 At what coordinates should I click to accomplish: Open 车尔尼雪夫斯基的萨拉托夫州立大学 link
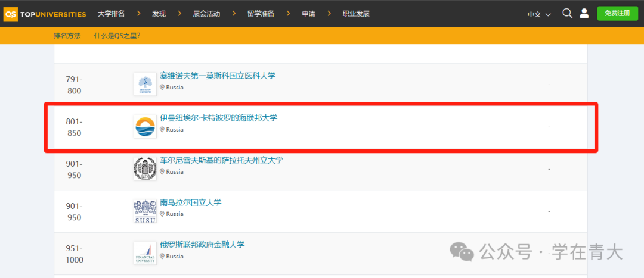[221, 160]
